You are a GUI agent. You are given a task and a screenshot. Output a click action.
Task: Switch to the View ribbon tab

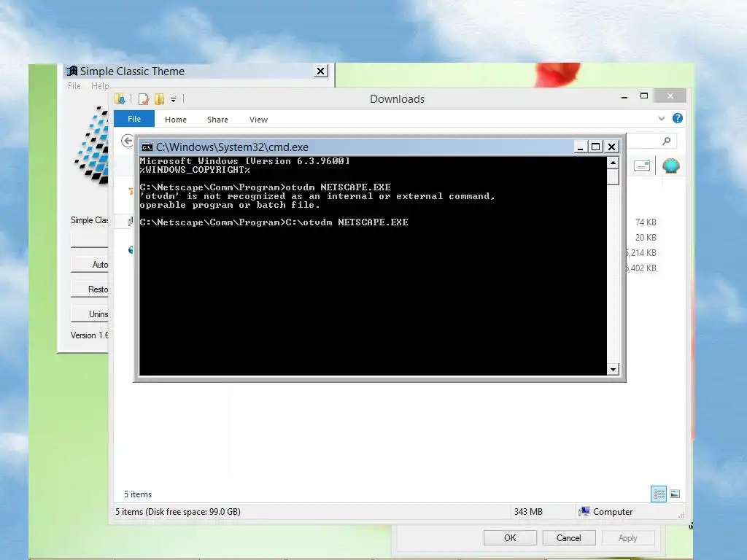tap(259, 120)
